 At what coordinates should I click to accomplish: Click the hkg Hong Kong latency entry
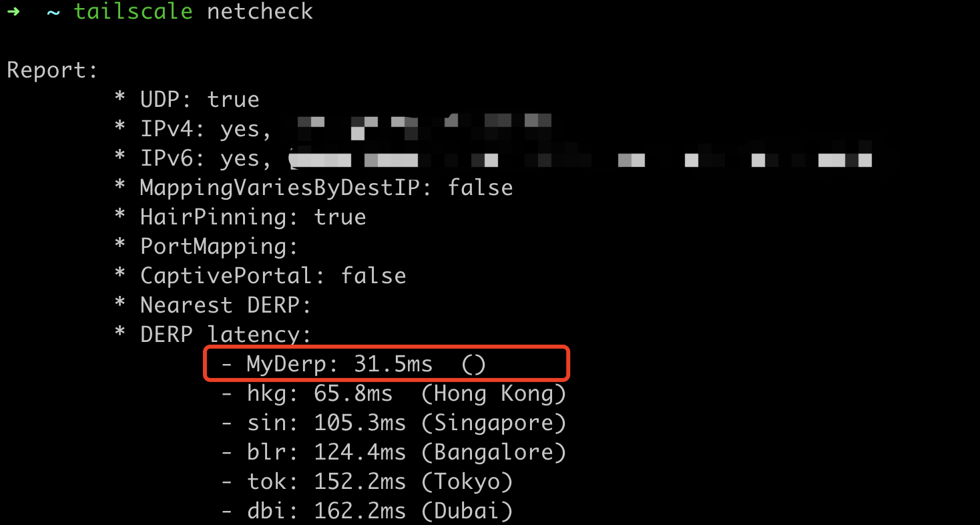click(394, 393)
